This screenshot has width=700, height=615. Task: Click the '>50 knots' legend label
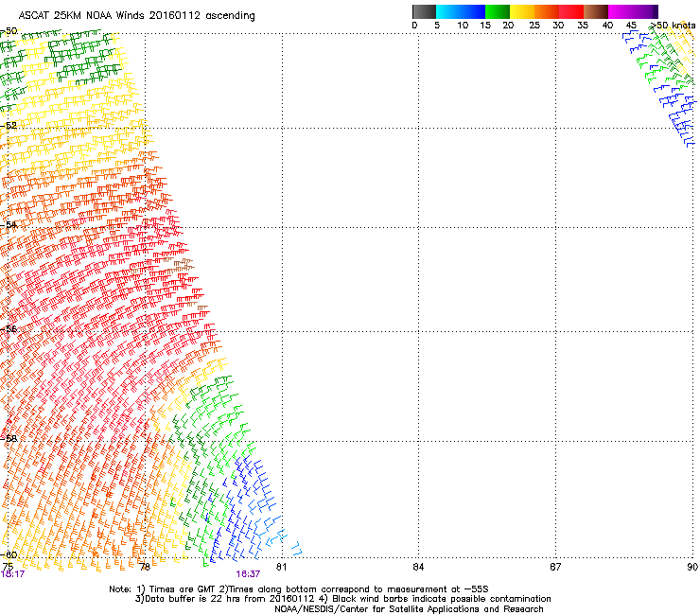point(673,26)
